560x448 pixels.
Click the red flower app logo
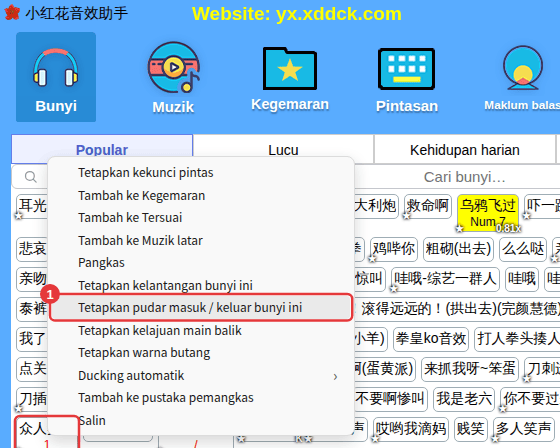pos(12,13)
